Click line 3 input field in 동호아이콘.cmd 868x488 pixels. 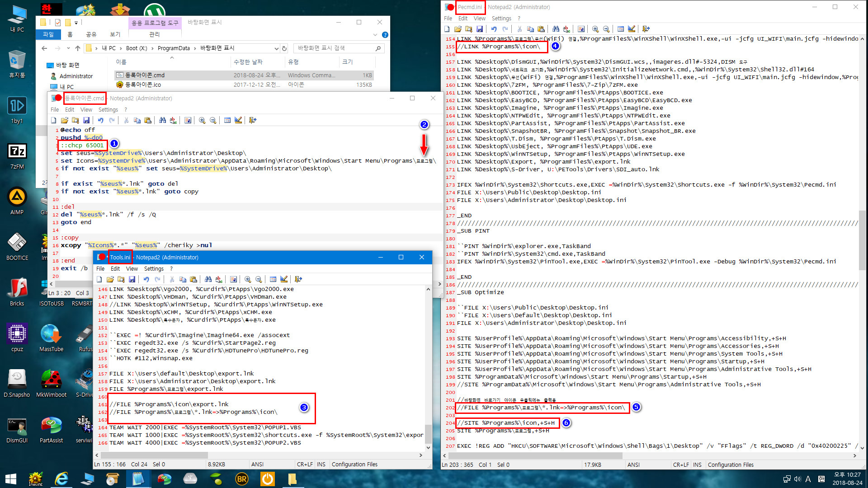tap(82, 145)
